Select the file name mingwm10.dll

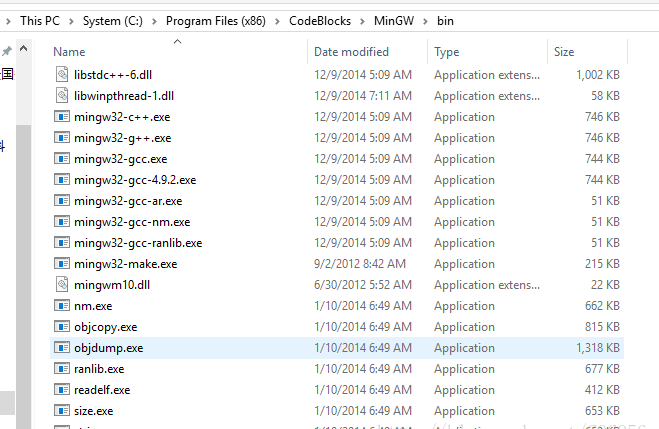click(x=112, y=285)
